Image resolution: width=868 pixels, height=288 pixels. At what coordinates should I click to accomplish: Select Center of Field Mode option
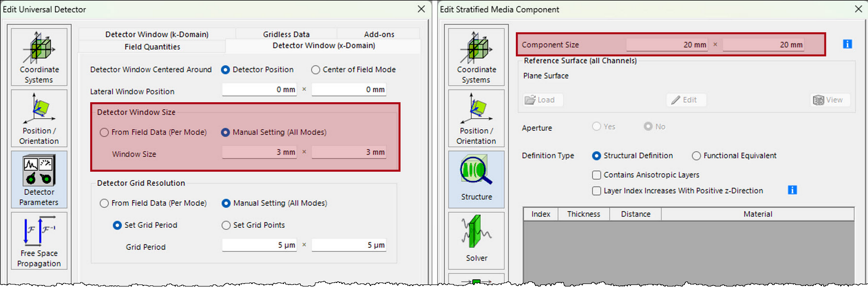(x=354, y=70)
